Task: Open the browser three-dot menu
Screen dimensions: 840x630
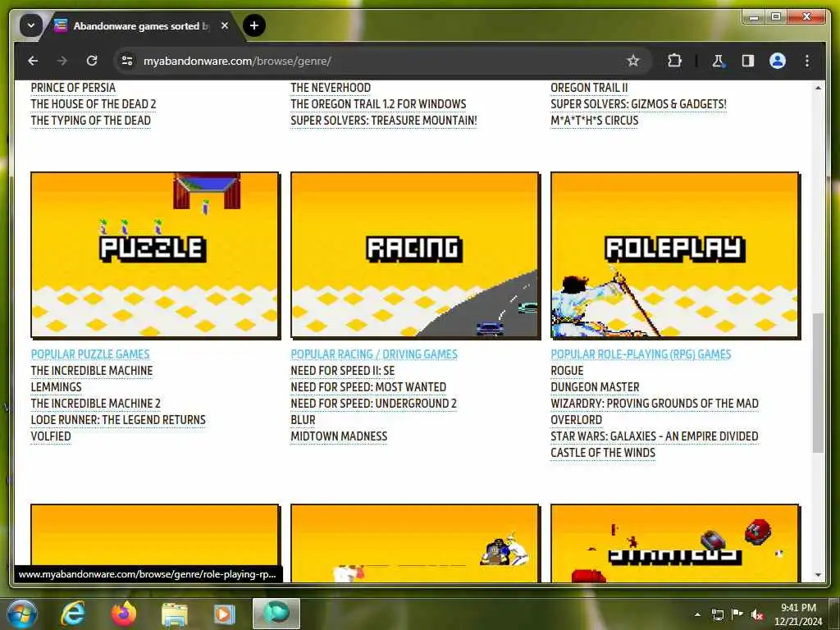Action: (807, 61)
